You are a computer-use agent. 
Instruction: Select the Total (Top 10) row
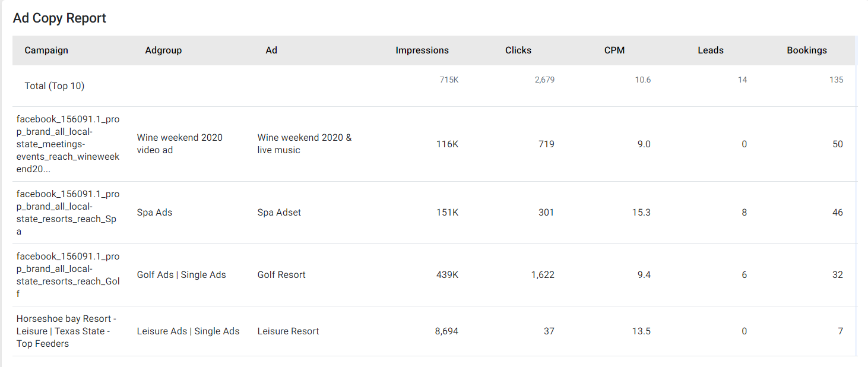(434, 86)
